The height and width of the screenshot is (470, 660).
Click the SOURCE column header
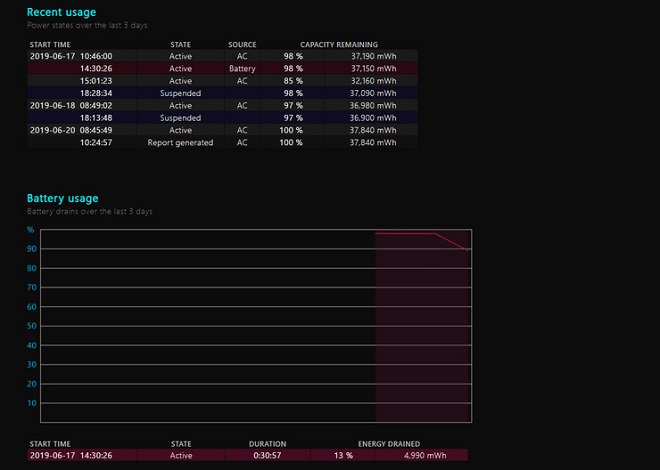point(242,44)
